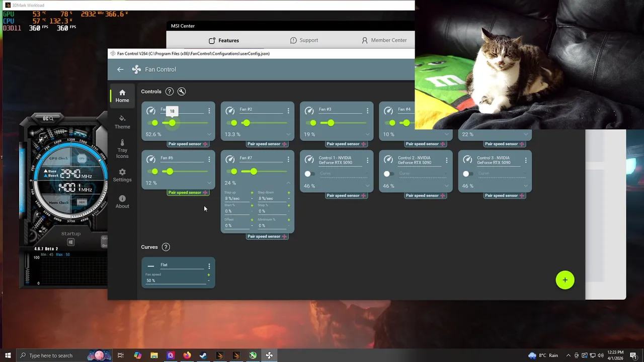The image size is (644, 362).
Task: Expand Fan #6 card details chevron
Action: point(209,183)
